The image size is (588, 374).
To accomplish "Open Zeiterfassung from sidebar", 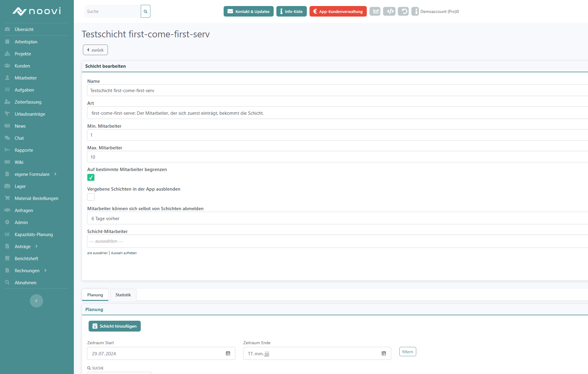I will coord(28,102).
